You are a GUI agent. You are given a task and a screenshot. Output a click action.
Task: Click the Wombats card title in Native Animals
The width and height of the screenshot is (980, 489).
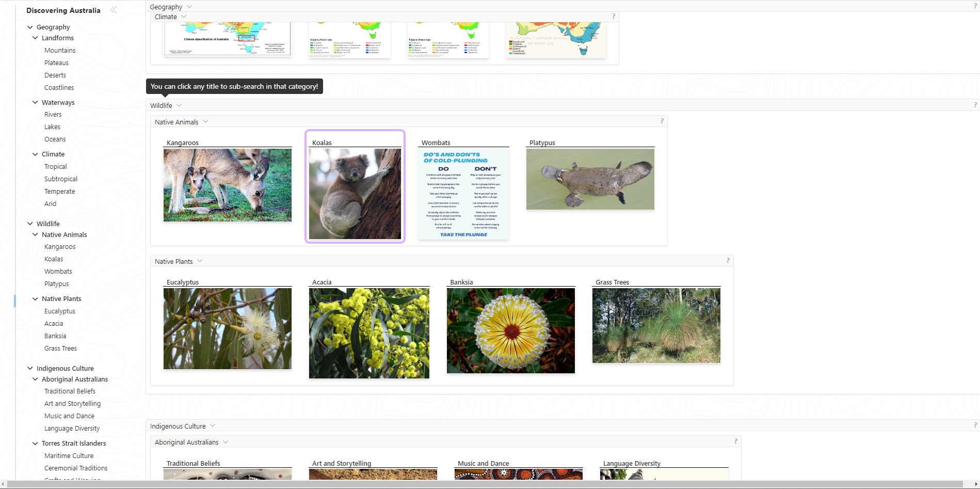(436, 143)
